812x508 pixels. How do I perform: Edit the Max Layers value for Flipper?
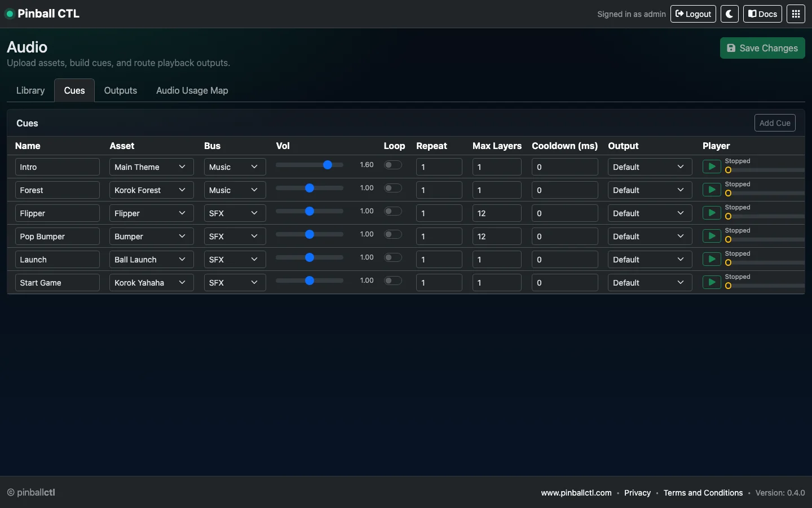point(496,213)
